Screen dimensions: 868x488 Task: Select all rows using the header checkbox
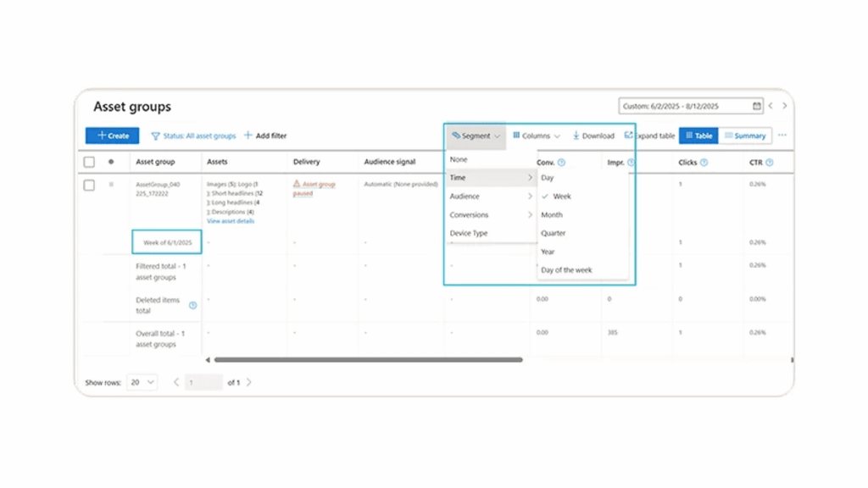[89, 162]
